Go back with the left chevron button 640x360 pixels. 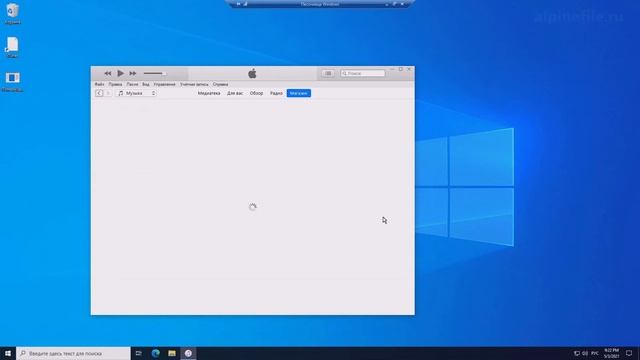click(x=99, y=93)
